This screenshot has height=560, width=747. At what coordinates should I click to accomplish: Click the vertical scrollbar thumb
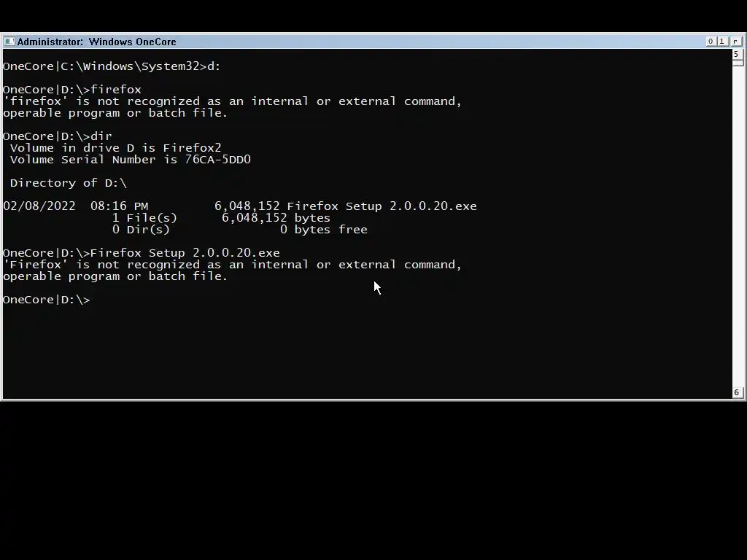[738, 63]
